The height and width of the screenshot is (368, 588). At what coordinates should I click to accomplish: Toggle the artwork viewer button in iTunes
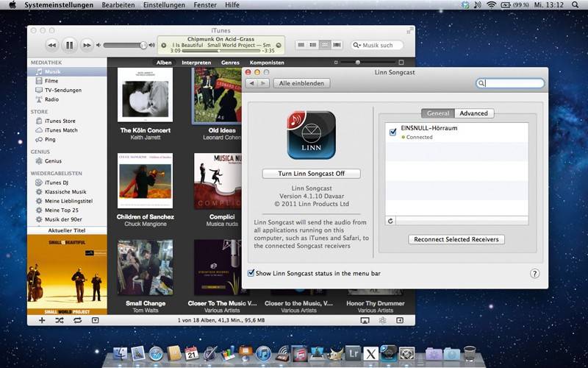pos(96,320)
